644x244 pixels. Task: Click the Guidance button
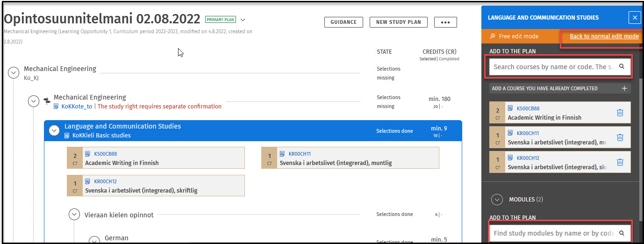[343, 22]
